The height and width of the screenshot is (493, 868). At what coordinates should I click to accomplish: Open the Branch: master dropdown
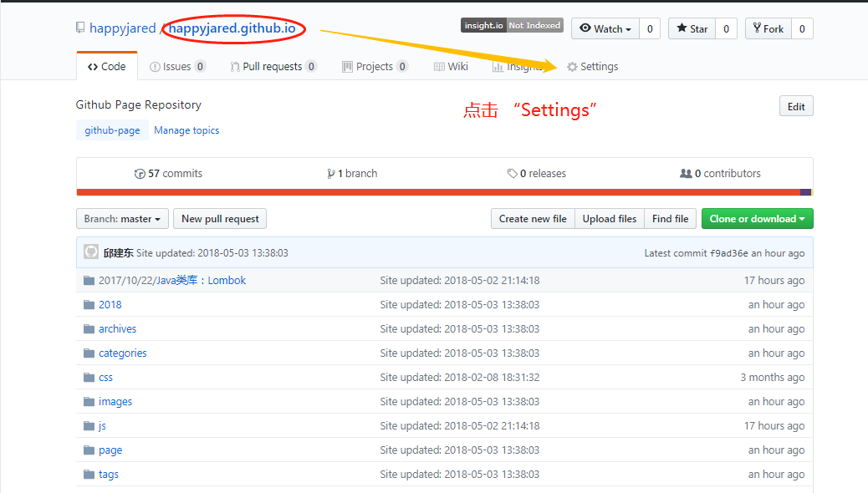pyautogui.click(x=122, y=219)
